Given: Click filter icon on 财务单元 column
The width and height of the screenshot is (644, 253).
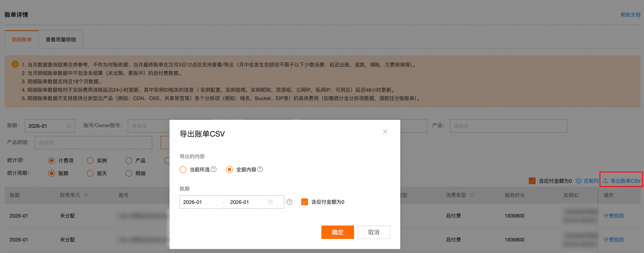Looking at the screenshot, I should click(86, 195).
